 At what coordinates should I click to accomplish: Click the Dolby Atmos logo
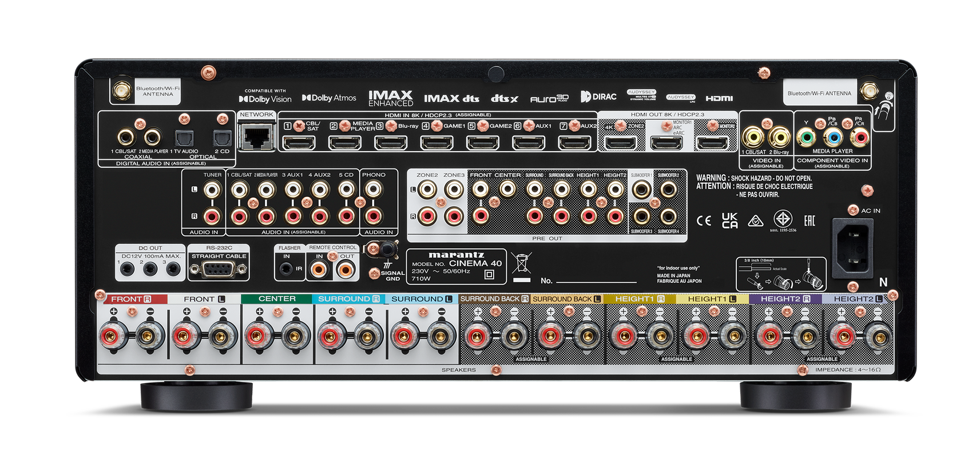click(x=329, y=98)
